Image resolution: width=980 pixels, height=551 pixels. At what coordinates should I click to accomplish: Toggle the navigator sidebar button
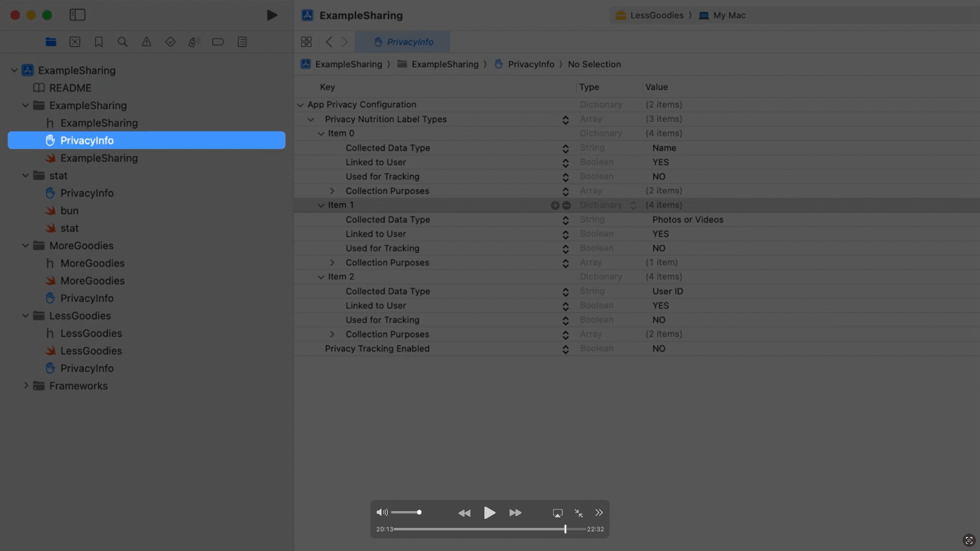pos(78,15)
